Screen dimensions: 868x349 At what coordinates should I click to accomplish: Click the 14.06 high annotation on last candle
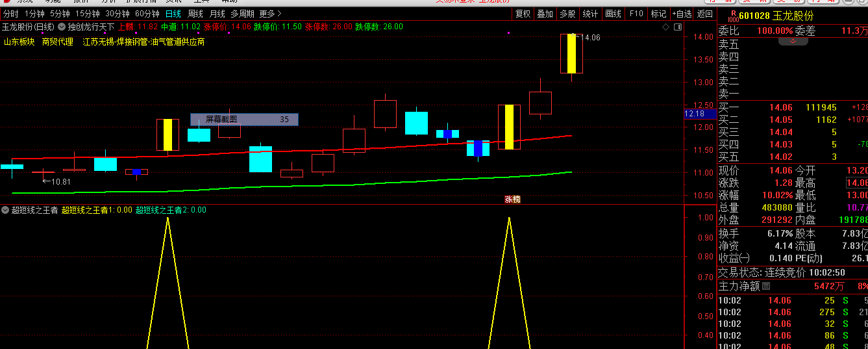(x=589, y=38)
